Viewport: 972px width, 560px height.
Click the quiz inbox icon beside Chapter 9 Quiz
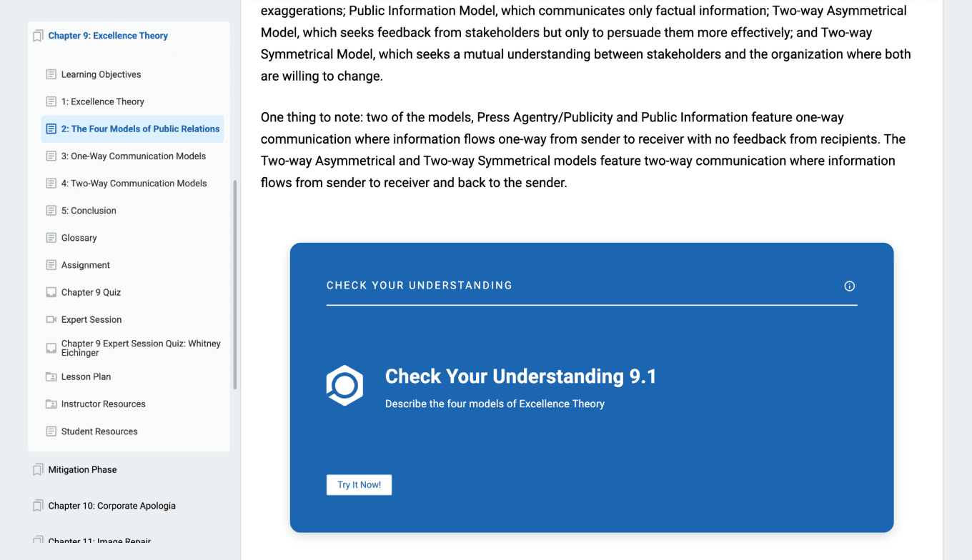tap(51, 292)
